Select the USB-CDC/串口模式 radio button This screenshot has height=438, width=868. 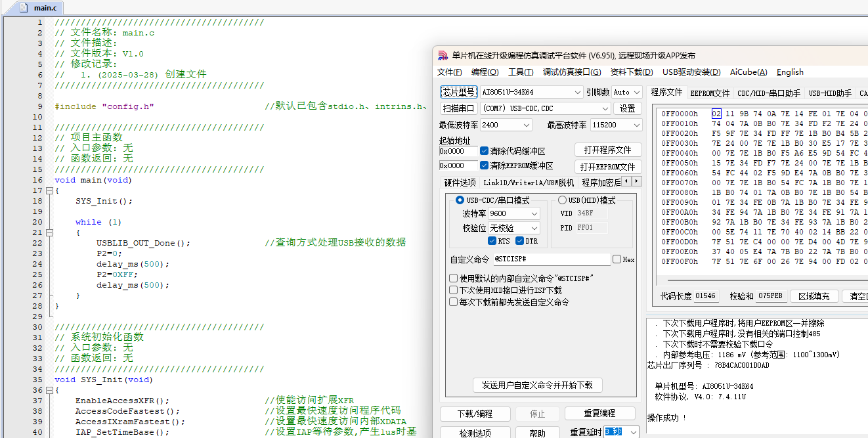460,200
